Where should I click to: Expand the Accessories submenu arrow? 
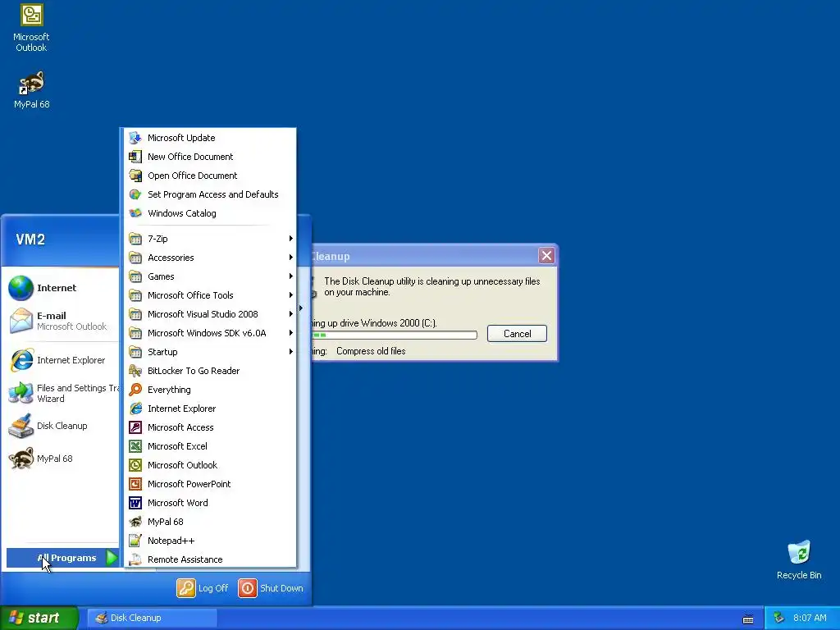coord(291,257)
